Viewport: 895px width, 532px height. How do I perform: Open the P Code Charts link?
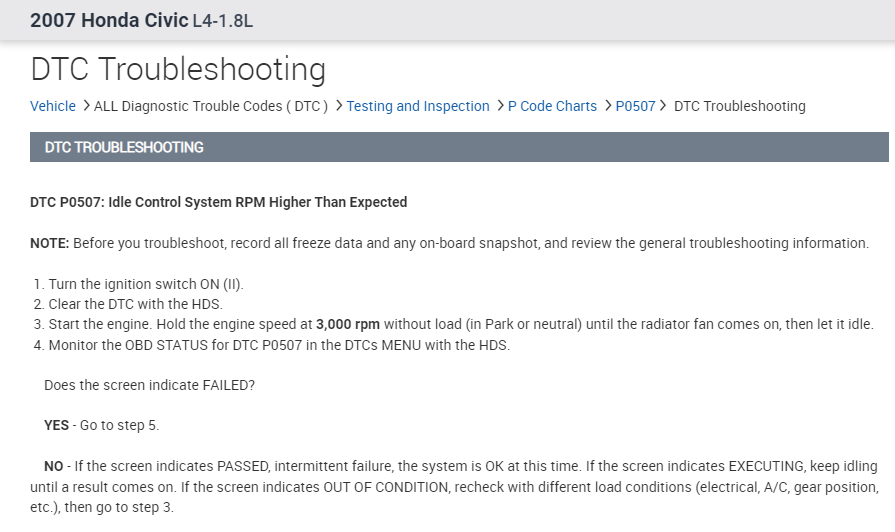point(552,106)
